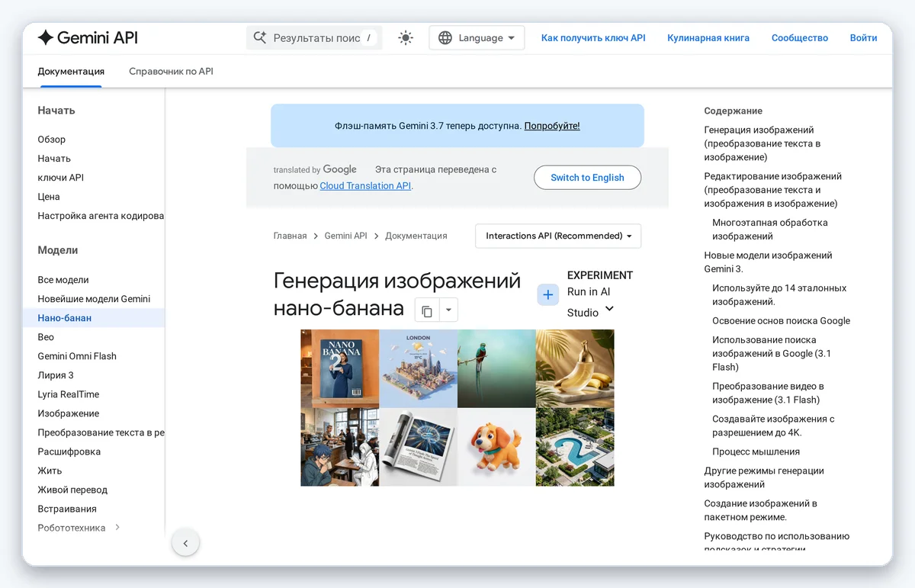Click the aerial pool villa image

[x=575, y=447]
